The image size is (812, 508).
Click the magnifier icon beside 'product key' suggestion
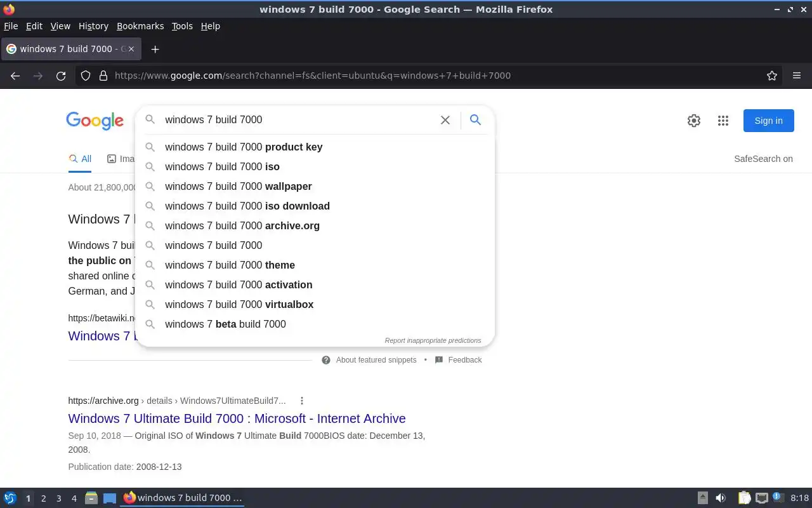pos(150,147)
